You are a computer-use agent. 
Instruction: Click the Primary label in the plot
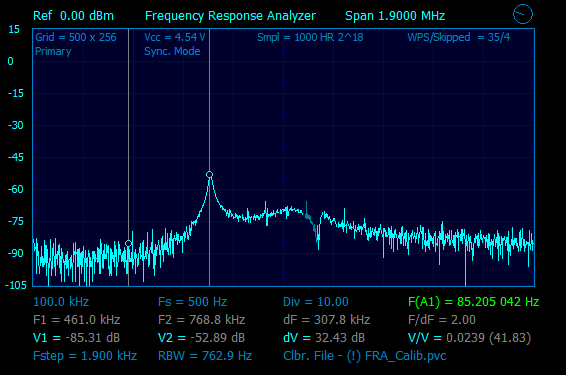[x=53, y=51]
